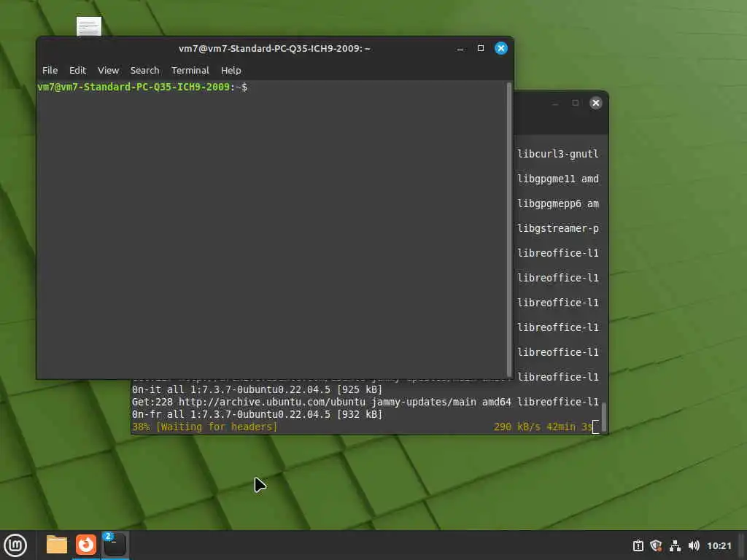The width and height of the screenshot is (747, 560).
Task: Click the shell prompt input line
Action: click(271, 87)
